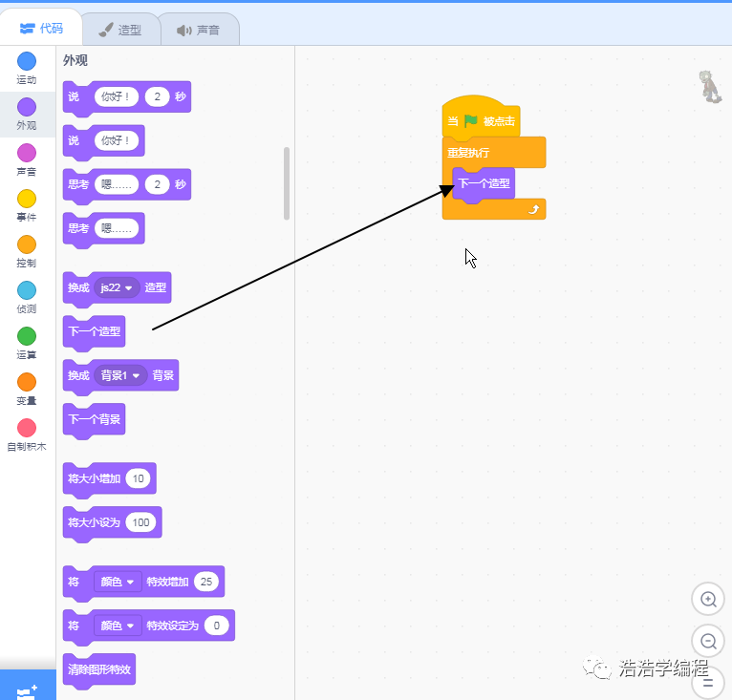Click the 外观 palette heading
The image size is (732, 700).
coord(75,61)
